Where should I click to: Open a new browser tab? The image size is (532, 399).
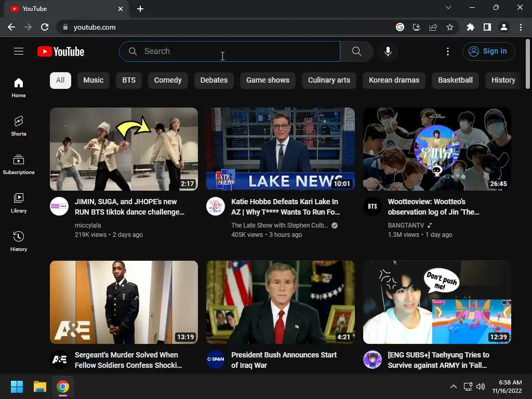140,9
